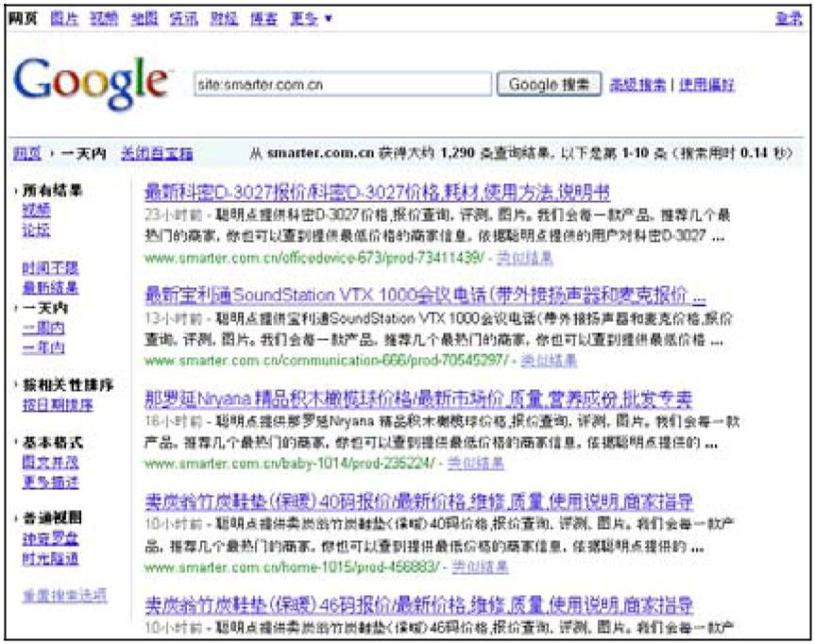The height and width of the screenshot is (644, 815).
Task: Click 关闭百宝箱 to close the options panel
Action: 157,154
